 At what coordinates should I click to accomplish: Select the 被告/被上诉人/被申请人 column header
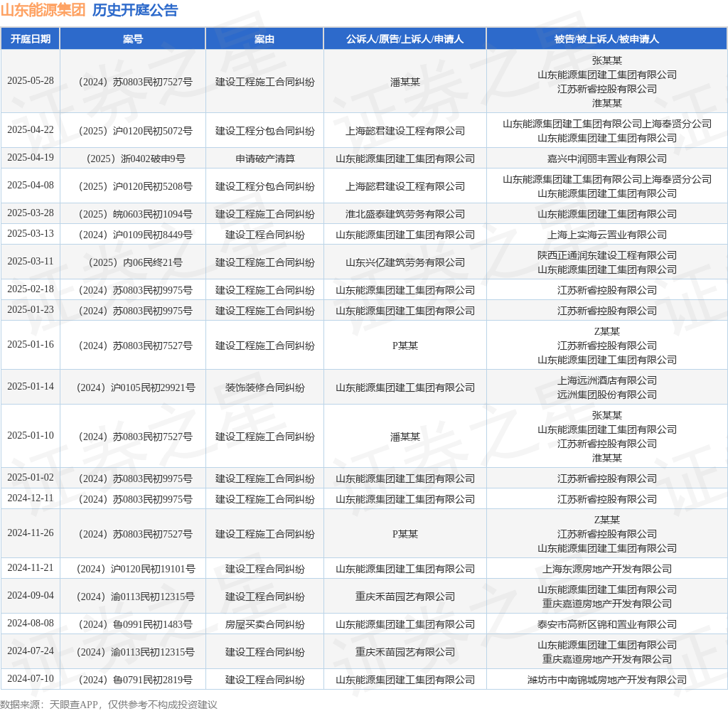(607, 39)
